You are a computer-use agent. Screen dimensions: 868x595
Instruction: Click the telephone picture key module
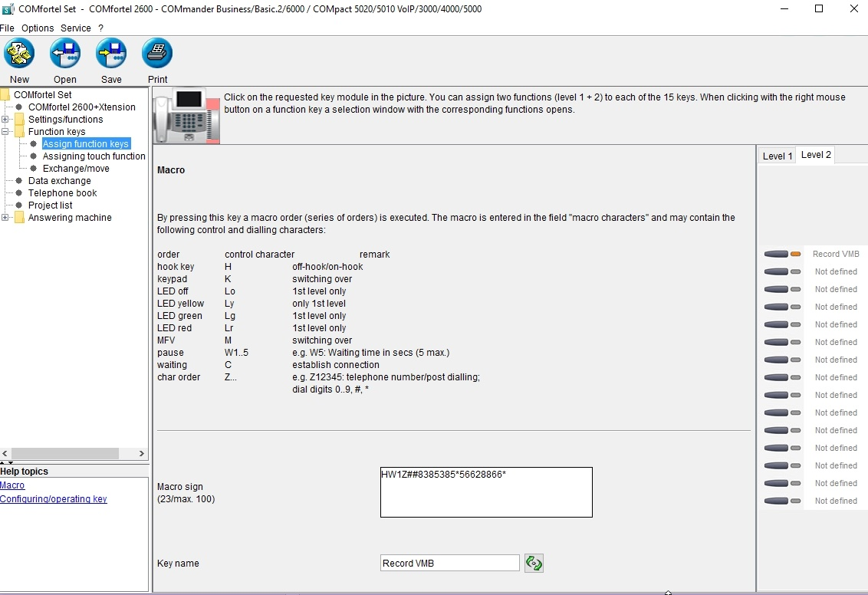tap(187, 116)
